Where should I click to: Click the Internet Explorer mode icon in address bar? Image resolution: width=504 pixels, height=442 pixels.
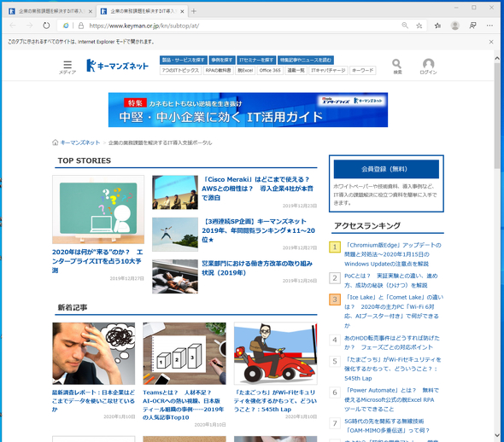coord(66,26)
